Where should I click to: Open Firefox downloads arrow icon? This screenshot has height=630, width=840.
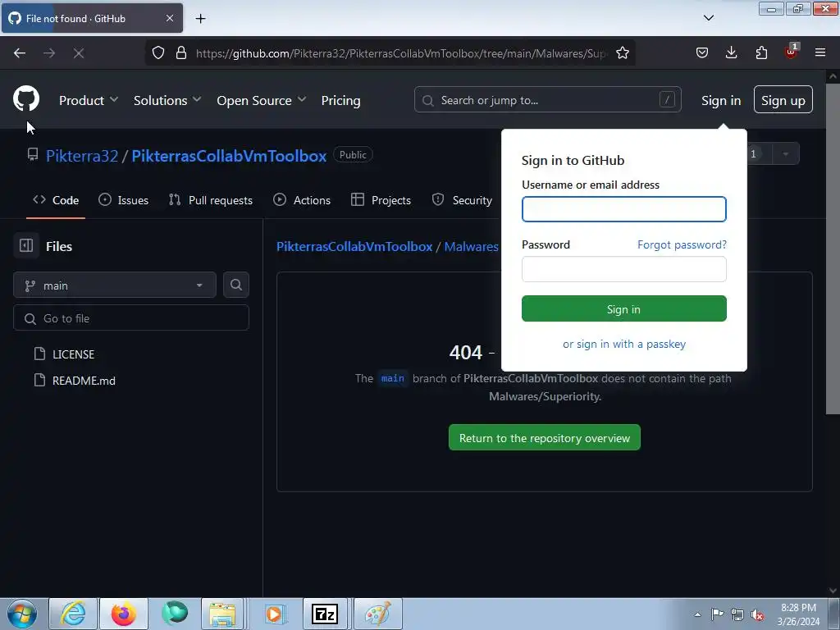click(731, 52)
